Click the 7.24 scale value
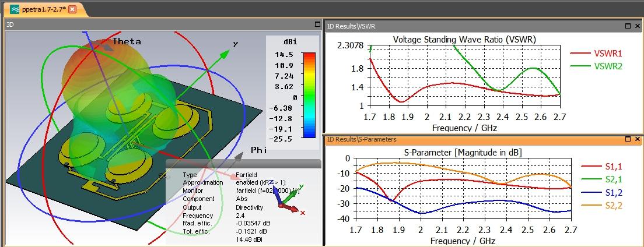The image size is (644, 247). 284,76
